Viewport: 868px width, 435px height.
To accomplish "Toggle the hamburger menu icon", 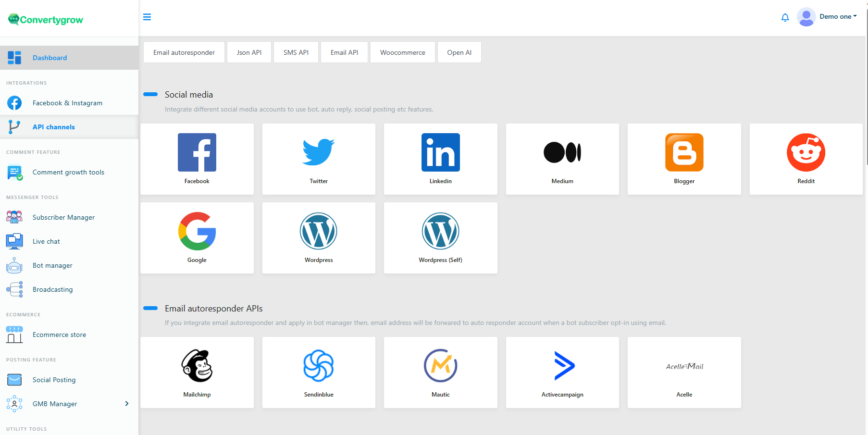I will click(147, 17).
